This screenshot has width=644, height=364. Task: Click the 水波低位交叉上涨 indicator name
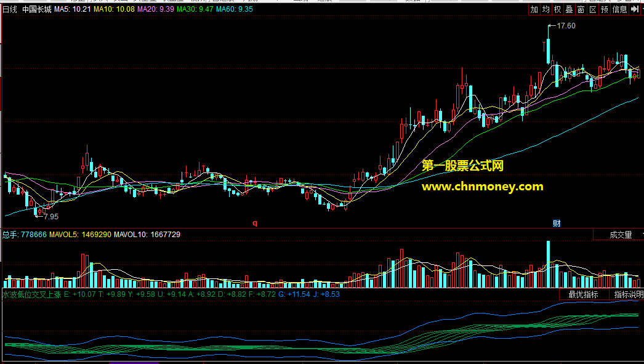pyautogui.click(x=32, y=294)
